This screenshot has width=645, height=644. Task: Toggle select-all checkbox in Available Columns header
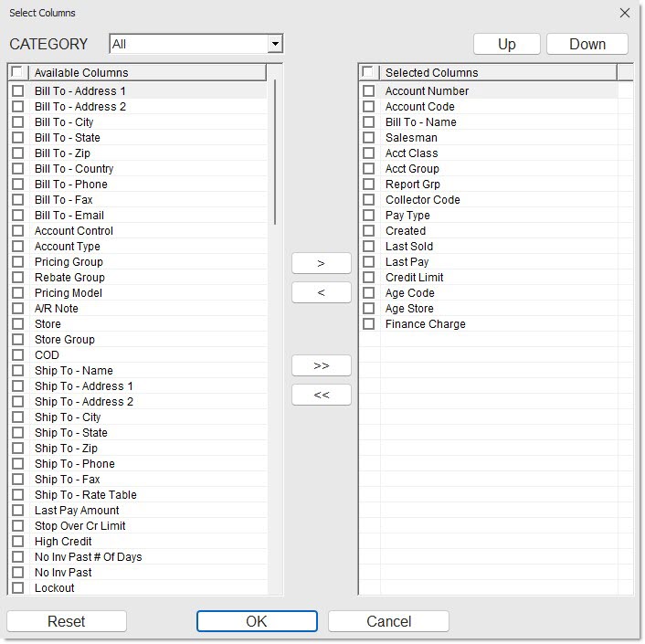click(x=16, y=72)
